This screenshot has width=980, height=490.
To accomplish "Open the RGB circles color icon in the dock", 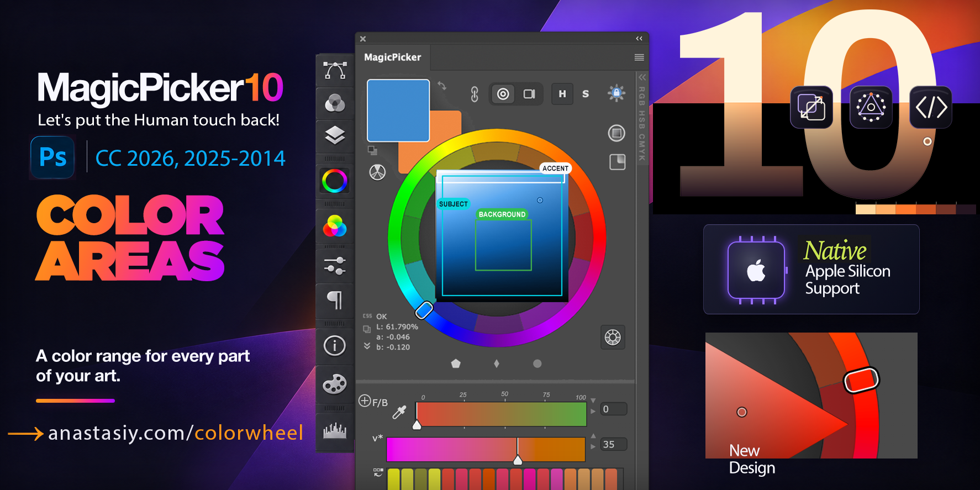I will [335, 226].
